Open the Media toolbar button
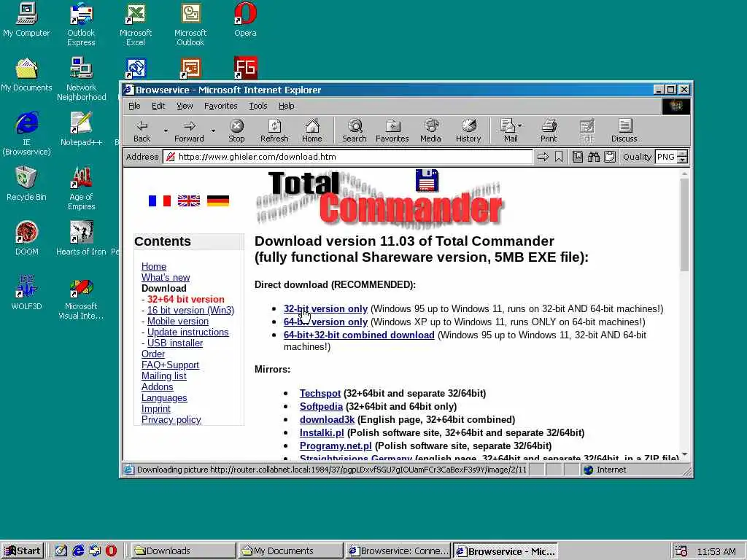Viewport: 747px width, 560px height. [x=430, y=131]
